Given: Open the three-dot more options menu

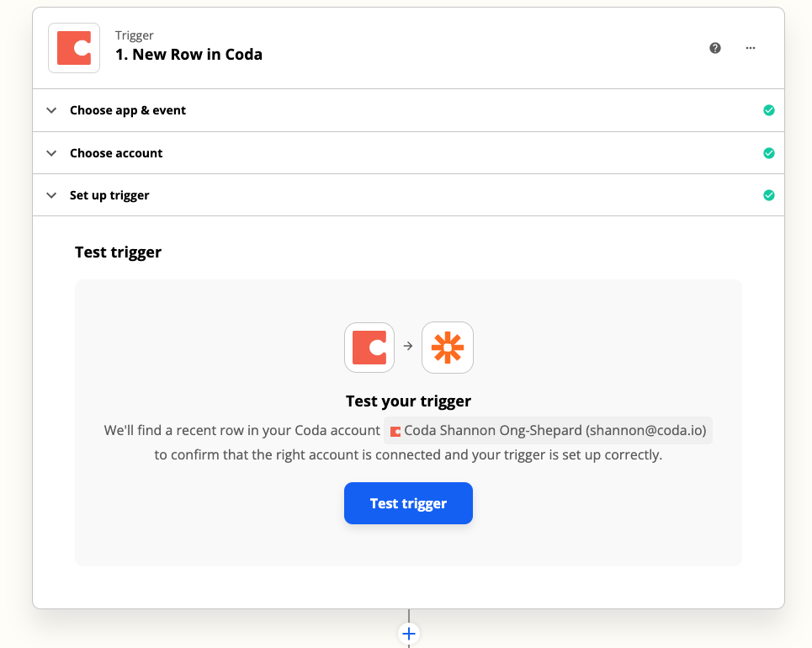Looking at the screenshot, I should coord(751,48).
